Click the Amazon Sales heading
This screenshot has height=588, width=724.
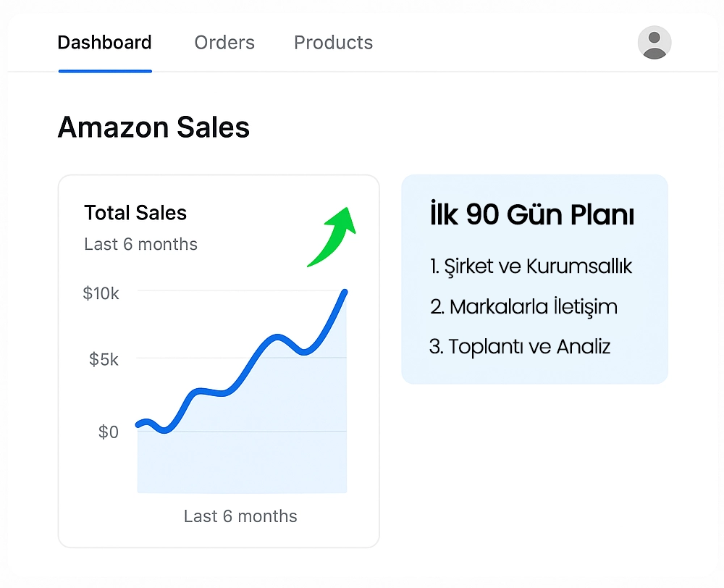click(153, 127)
